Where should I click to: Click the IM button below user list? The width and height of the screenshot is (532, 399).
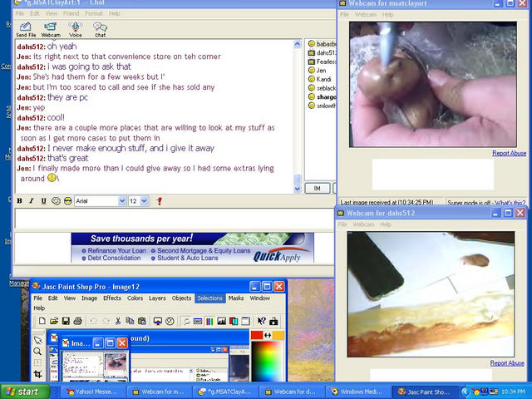(318, 189)
